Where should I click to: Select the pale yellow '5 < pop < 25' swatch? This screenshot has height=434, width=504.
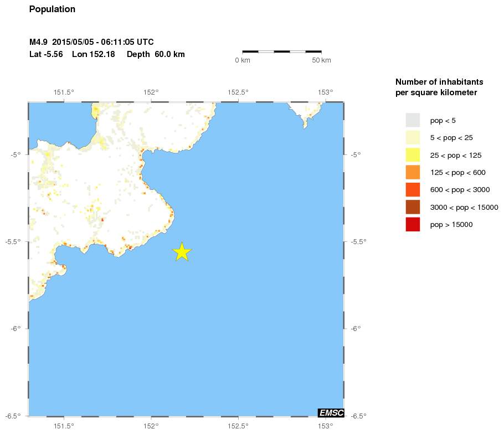[413, 137]
